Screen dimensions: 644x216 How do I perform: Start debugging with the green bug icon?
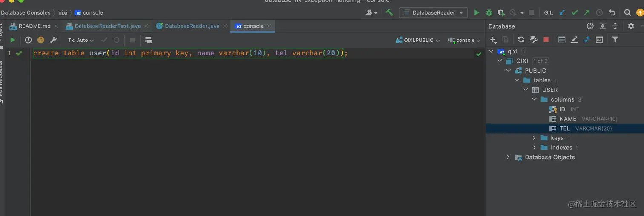tap(489, 12)
